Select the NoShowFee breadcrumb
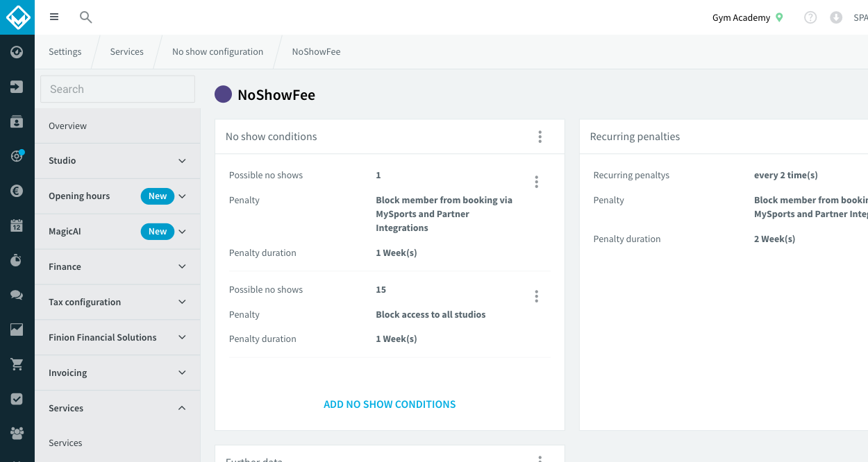Image resolution: width=868 pixels, height=462 pixels. point(316,52)
